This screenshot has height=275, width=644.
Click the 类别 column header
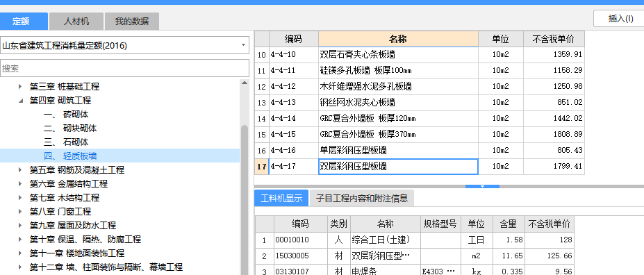pyautogui.click(x=339, y=224)
